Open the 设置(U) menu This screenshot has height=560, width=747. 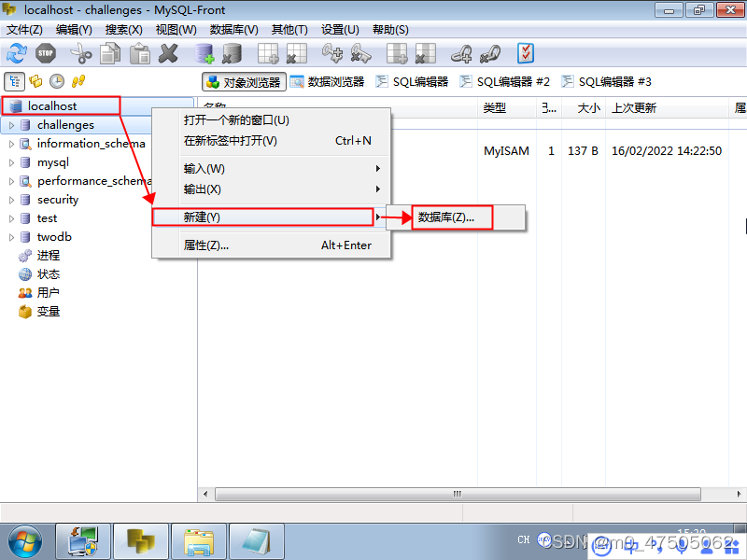340,30
